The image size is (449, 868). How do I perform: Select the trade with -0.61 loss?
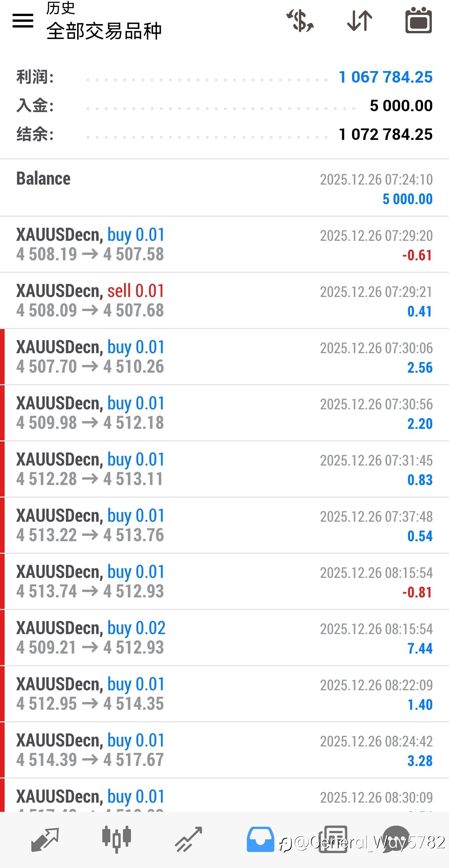click(224, 245)
